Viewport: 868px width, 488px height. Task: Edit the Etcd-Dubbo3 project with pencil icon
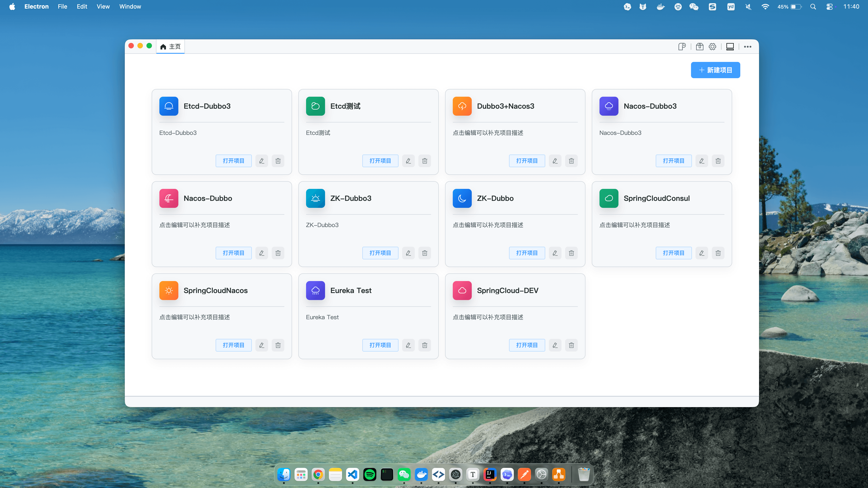click(x=262, y=161)
